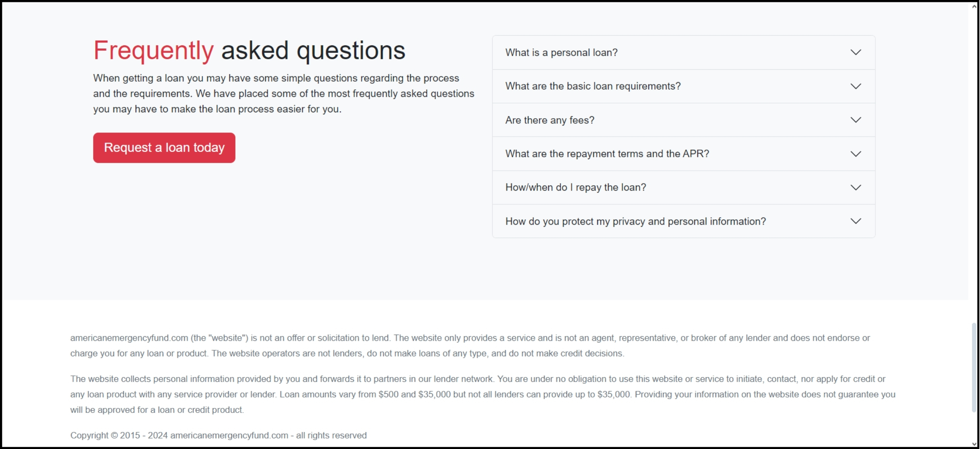Click the chevron next to basic loan requirements
Image resolution: width=980 pixels, height=449 pixels.
[855, 86]
